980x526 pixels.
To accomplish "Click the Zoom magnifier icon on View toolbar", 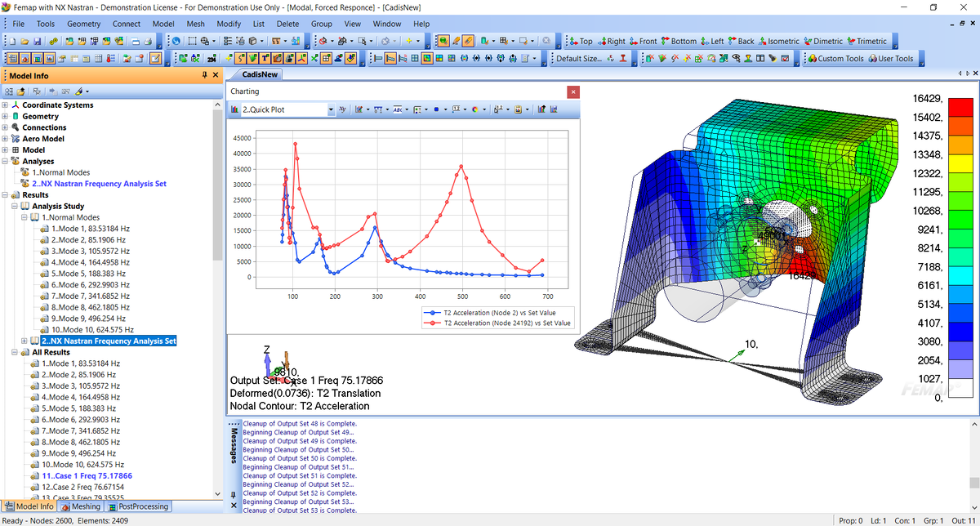I will pyautogui.click(x=204, y=41).
